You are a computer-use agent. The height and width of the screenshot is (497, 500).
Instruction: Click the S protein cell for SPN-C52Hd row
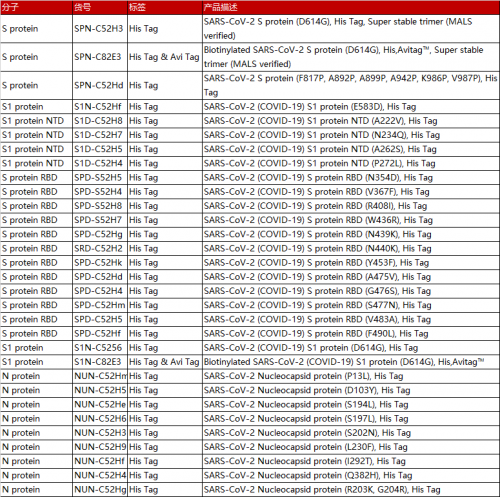[x=20, y=85]
